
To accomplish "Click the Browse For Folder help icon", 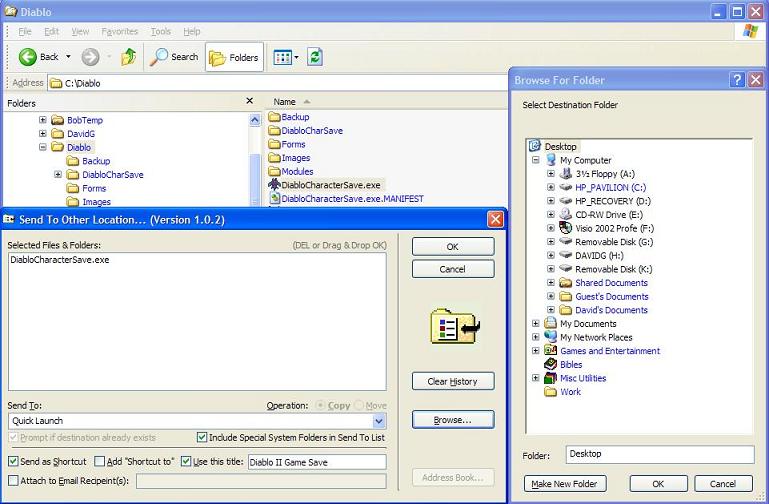I will (x=736, y=80).
